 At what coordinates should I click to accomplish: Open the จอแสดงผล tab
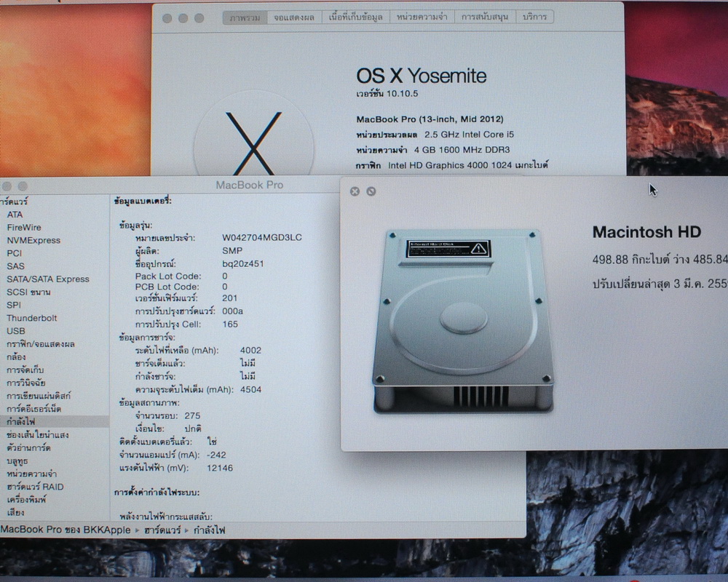click(x=294, y=17)
